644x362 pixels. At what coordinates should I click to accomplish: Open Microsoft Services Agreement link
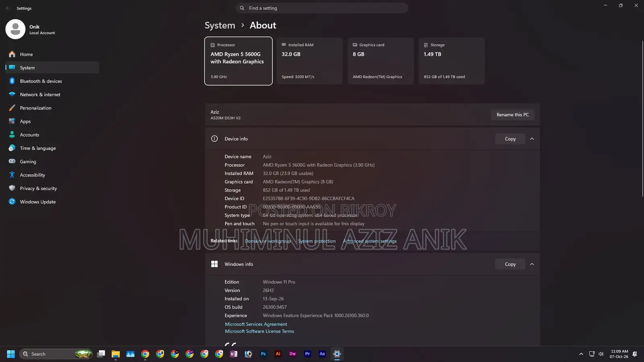(256, 324)
